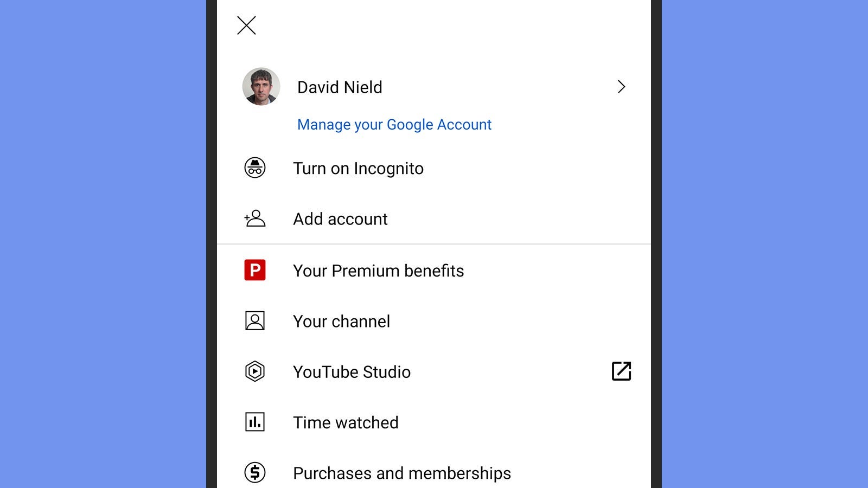Click David Nield's profile picture
This screenshot has width=868, height=488.
pos(261,87)
